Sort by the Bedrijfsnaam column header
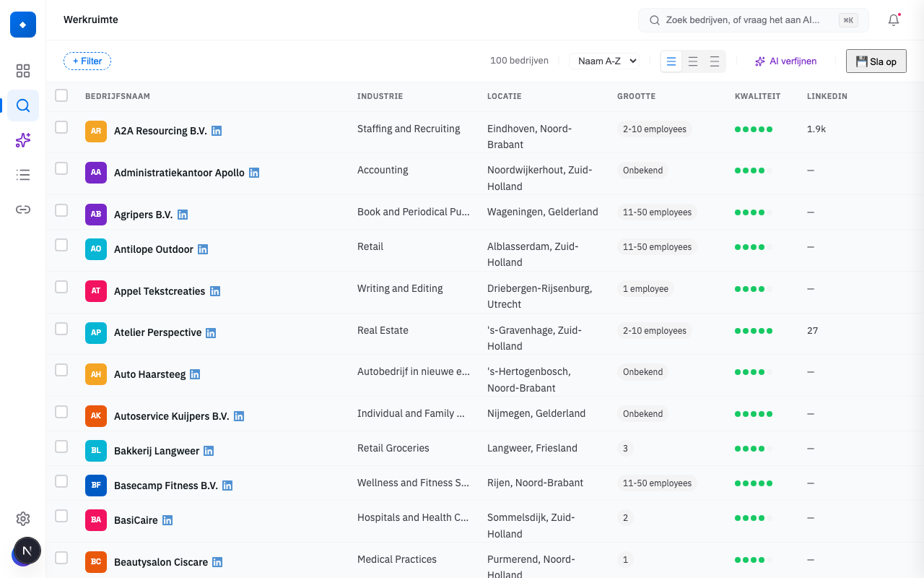This screenshot has height=578, width=924. click(x=118, y=96)
